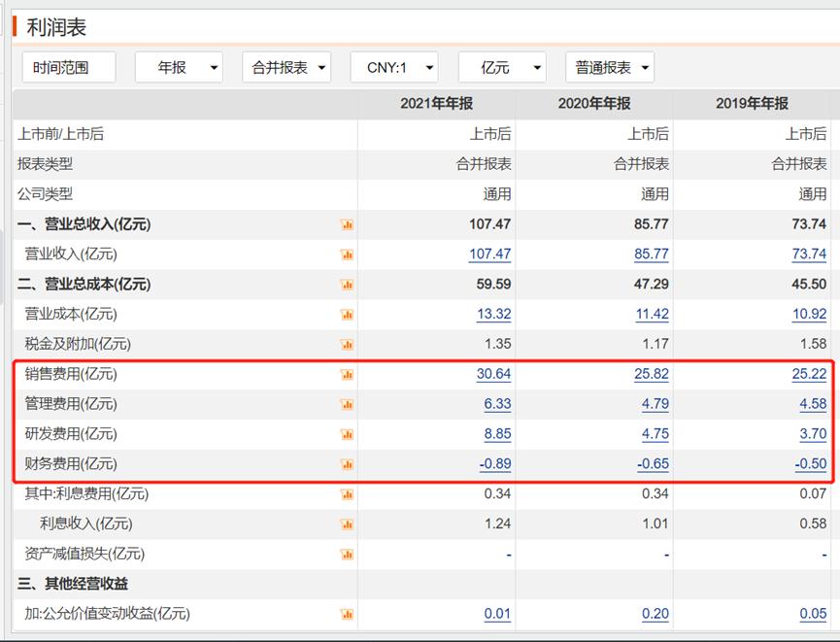Open 2019 研发费用 value 3.70 link
This screenshot has width=840, height=642.
[812, 434]
